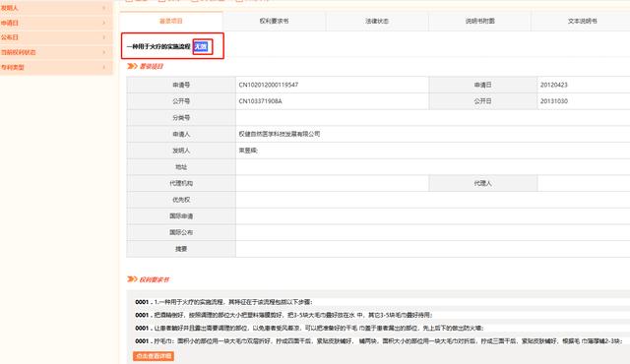Viewport: 630px width, 364px height.
Task: Click the 分类号 row label
Action: click(181, 118)
